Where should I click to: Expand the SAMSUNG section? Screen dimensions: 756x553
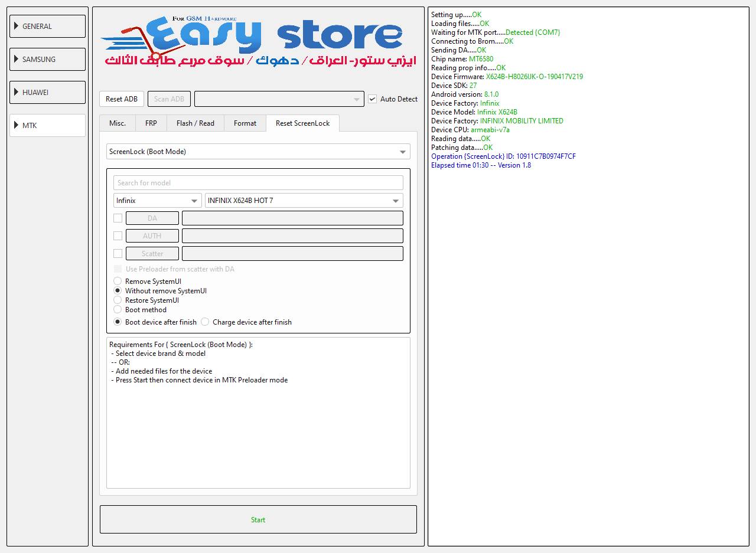[47, 60]
